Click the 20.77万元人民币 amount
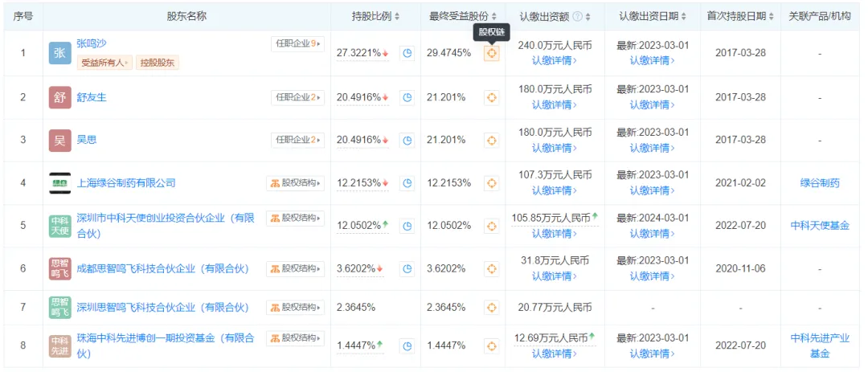Image resolution: width=868 pixels, height=372 pixels. pos(555,307)
